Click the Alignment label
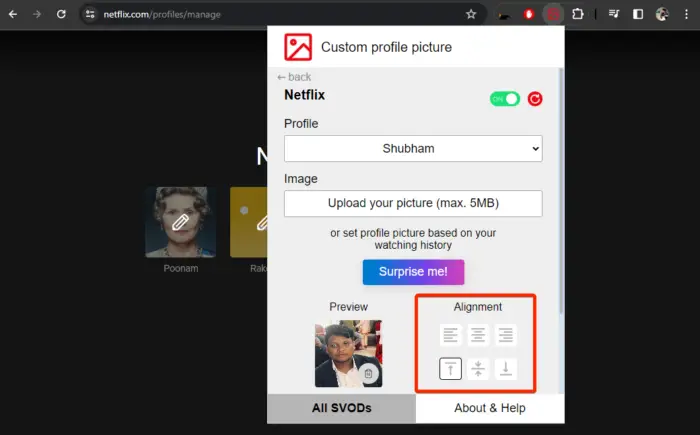 pyautogui.click(x=478, y=307)
